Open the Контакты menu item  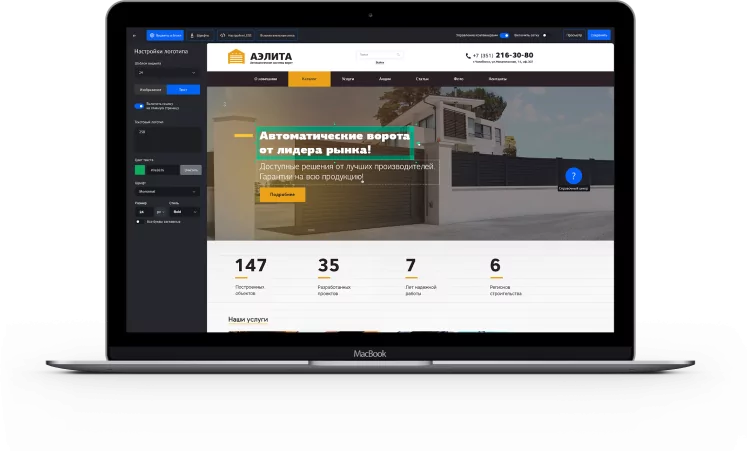point(498,79)
